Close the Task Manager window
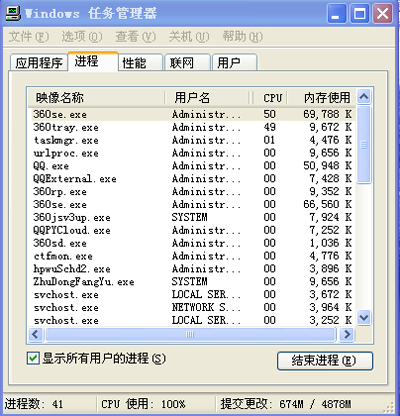400x416 pixels. (382, 14)
